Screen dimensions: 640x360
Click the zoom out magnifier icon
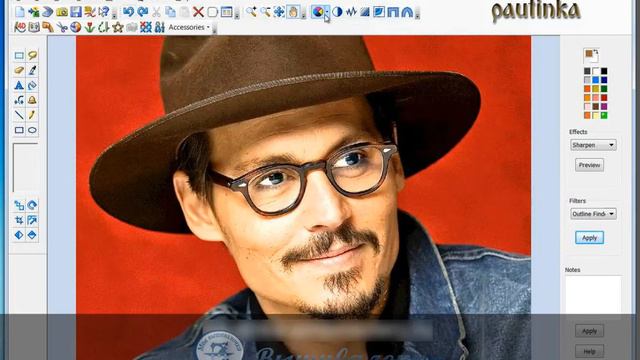(265, 12)
